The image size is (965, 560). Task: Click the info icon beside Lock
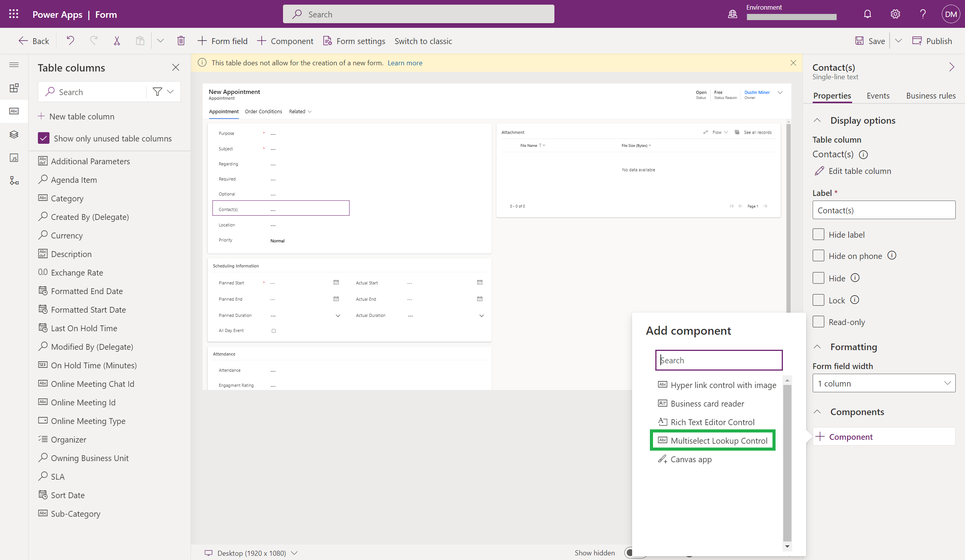tap(854, 300)
